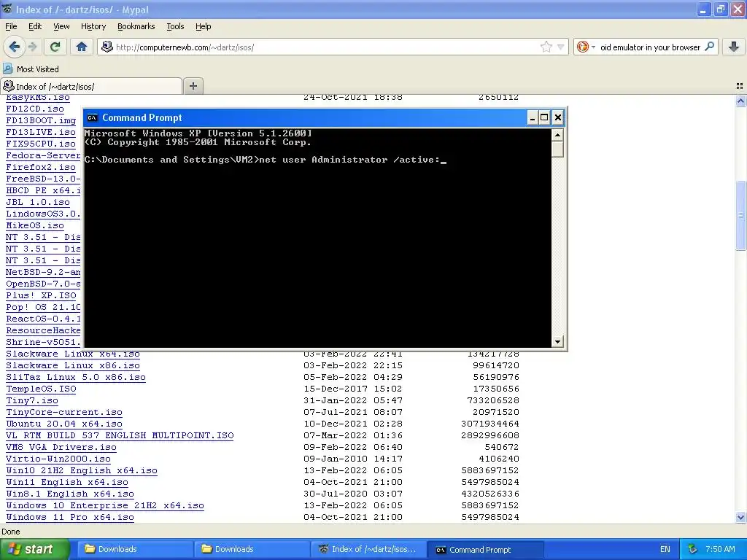Open the Help menu
The width and height of the screenshot is (747, 560).
(204, 26)
